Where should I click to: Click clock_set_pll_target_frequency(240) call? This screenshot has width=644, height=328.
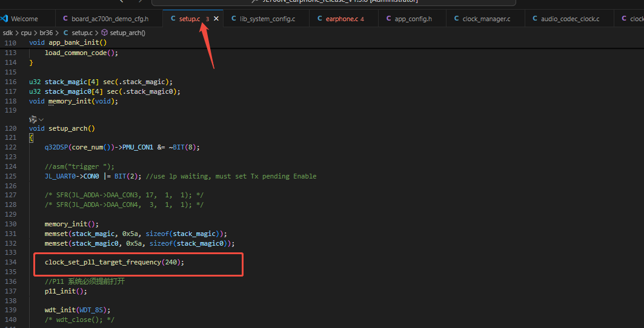tap(115, 262)
